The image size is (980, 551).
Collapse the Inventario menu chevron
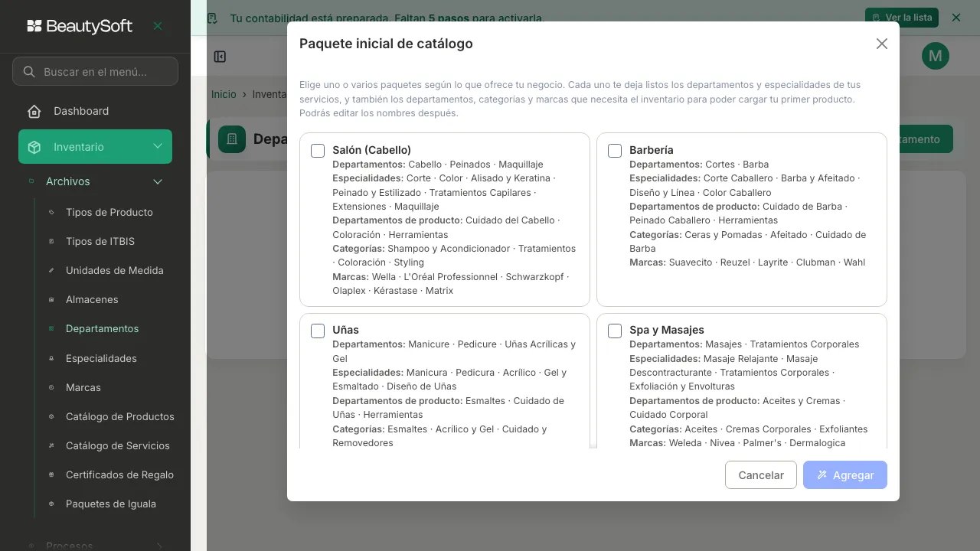(x=158, y=146)
